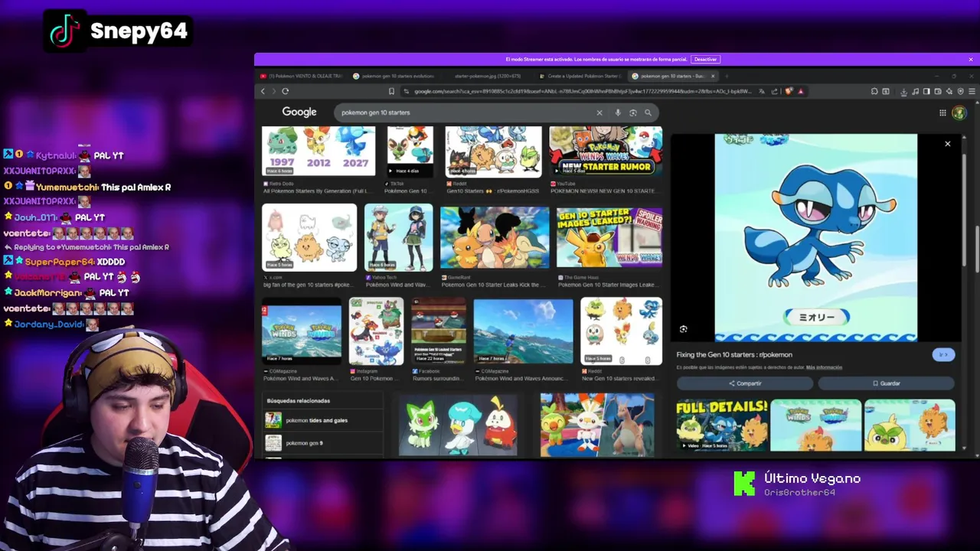The image size is (980, 551).
Task: Open the '1997 2012 2027' starters thumbnail
Action: (x=318, y=152)
